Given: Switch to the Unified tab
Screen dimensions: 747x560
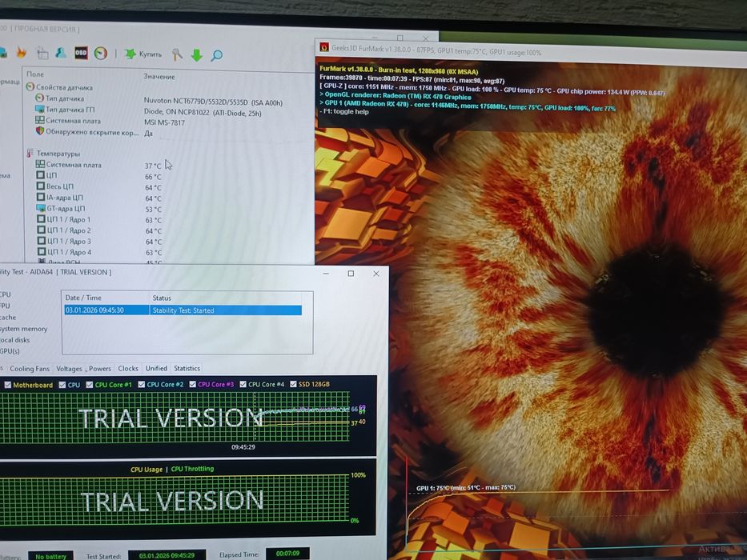Looking at the screenshot, I should click(156, 368).
